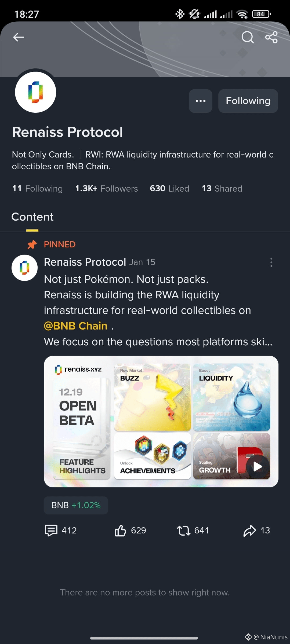
Task: Select the Content tab
Action: click(x=32, y=217)
